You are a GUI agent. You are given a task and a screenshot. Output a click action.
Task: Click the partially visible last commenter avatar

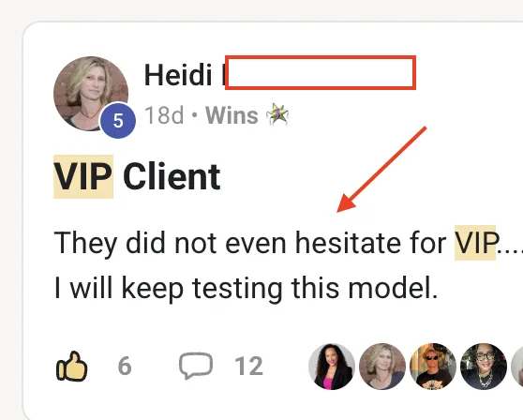[x=517, y=367]
